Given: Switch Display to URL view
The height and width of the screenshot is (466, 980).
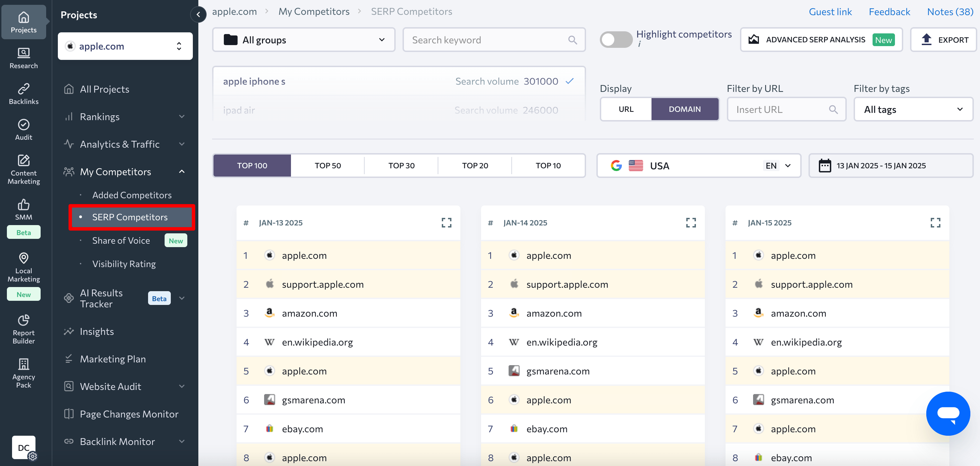Looking at the screenshot, I should tap(625, 109).
